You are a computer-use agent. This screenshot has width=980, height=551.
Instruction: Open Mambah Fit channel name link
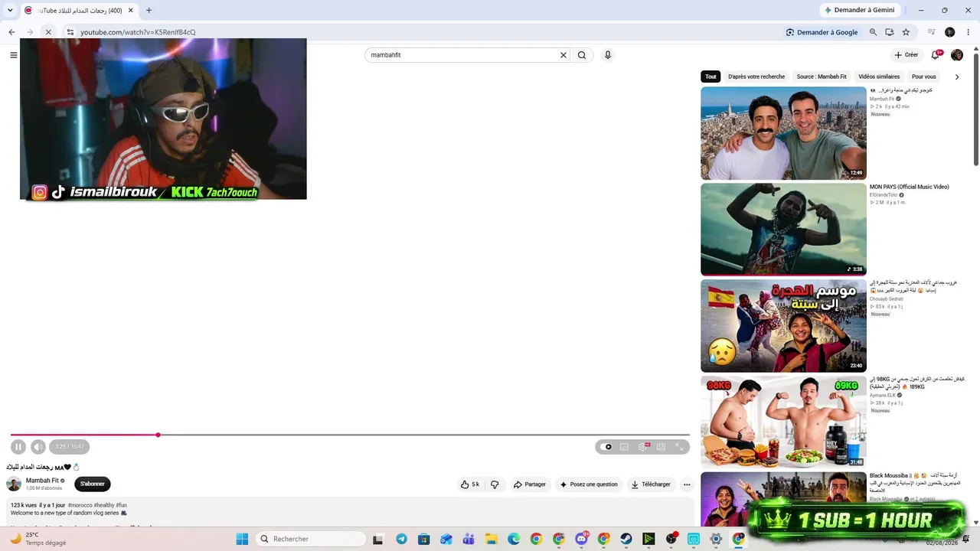coord(42,481)
